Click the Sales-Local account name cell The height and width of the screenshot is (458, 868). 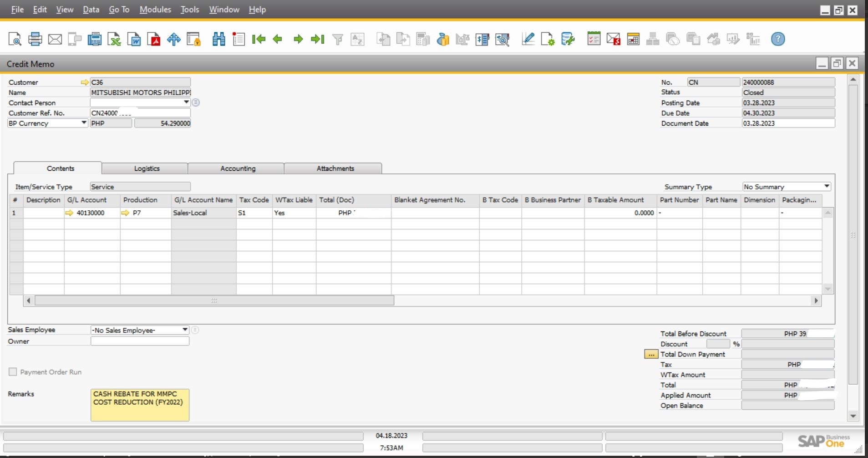pos(203,213)
